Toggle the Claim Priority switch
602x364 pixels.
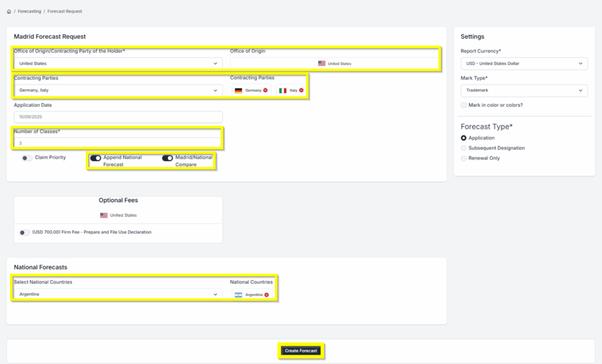pos(26,159)
